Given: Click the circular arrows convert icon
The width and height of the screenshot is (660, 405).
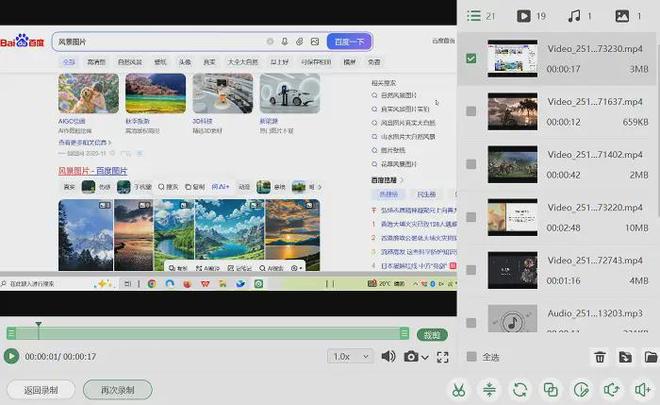Looking at the screenshot, I should pyautogui.click(x=520, y=390).
